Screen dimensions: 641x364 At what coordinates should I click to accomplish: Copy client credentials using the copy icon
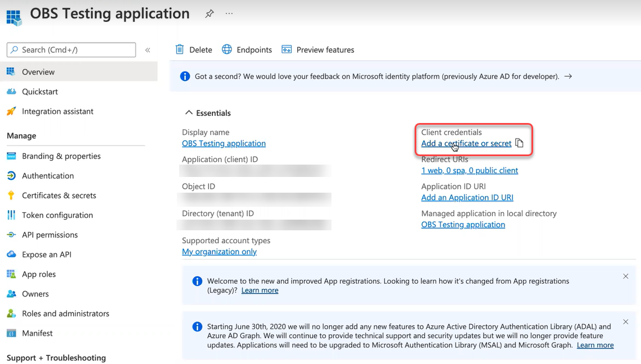pos(520,143)
